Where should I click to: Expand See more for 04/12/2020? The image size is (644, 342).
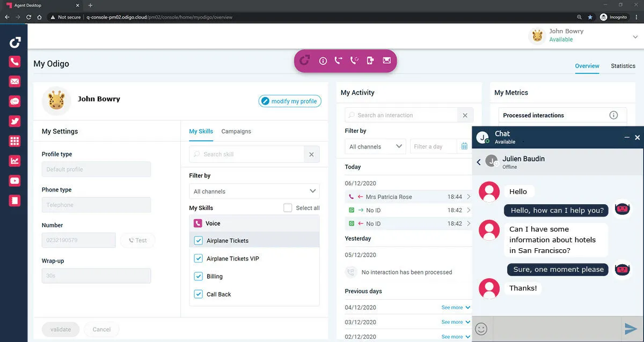(452, 307)
